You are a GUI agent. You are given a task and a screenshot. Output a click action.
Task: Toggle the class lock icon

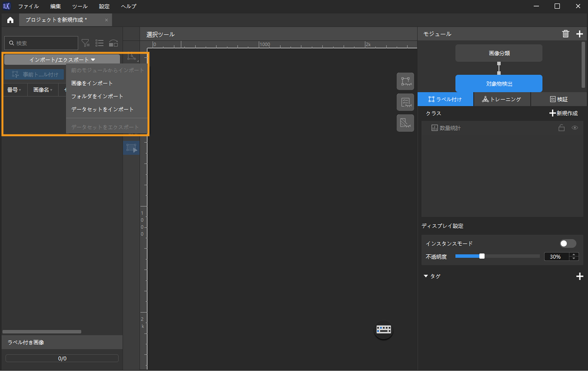[561, 128]
